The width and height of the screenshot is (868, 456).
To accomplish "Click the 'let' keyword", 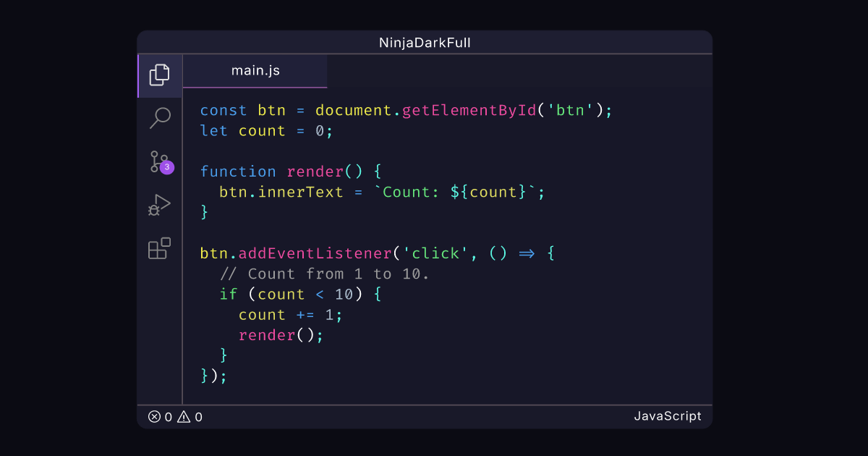I will click(214, 131).
